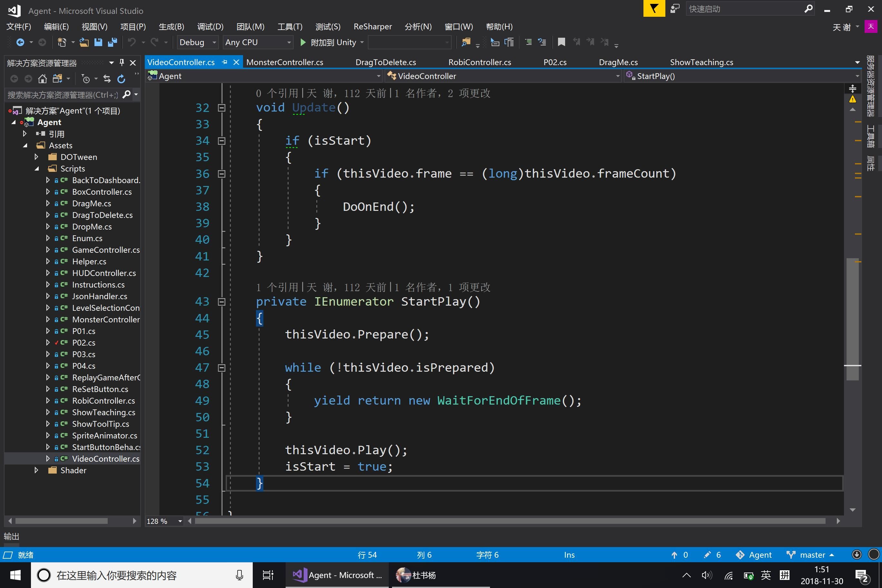Image resolution: width=882 pixels, height=588 pixels.
Task: Open the Agent project navigation dropdown
Action: (x=264, y=76)
